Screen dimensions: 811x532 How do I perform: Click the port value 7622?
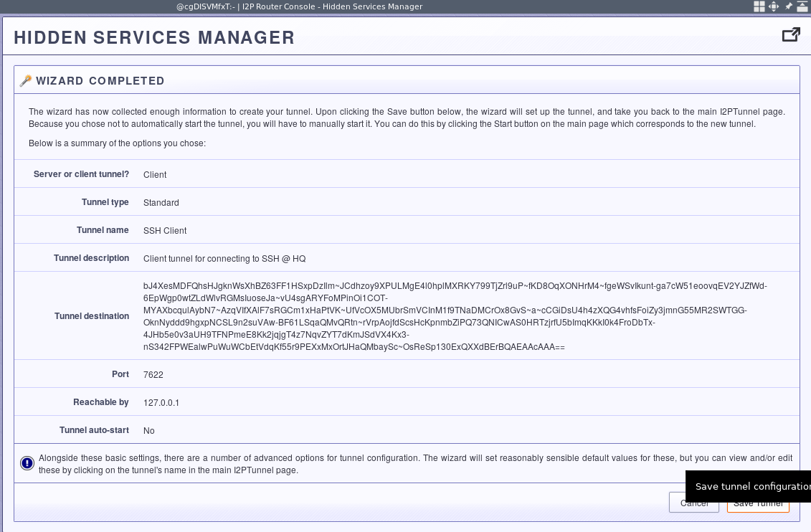coord(153,375)
